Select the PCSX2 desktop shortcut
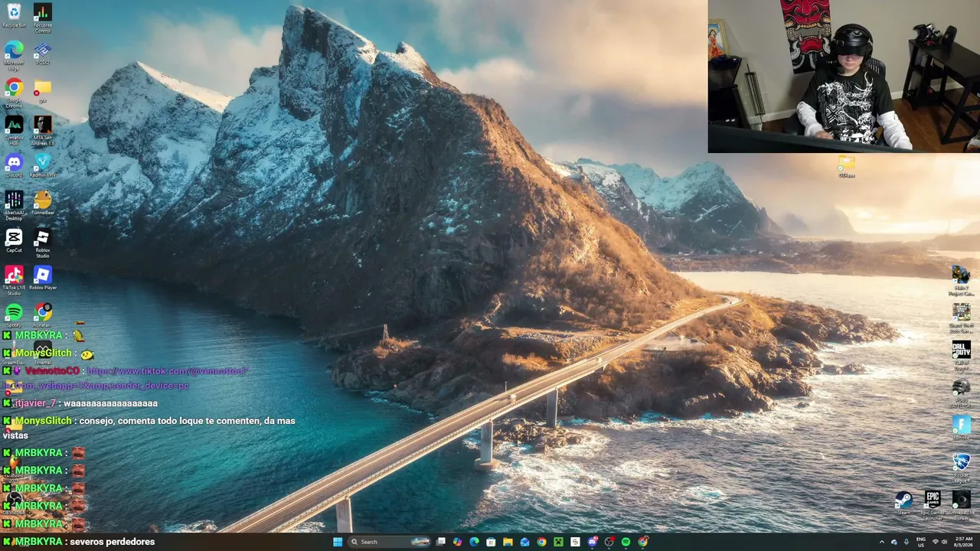Screen dimensions: 980x551 point(43,52)
